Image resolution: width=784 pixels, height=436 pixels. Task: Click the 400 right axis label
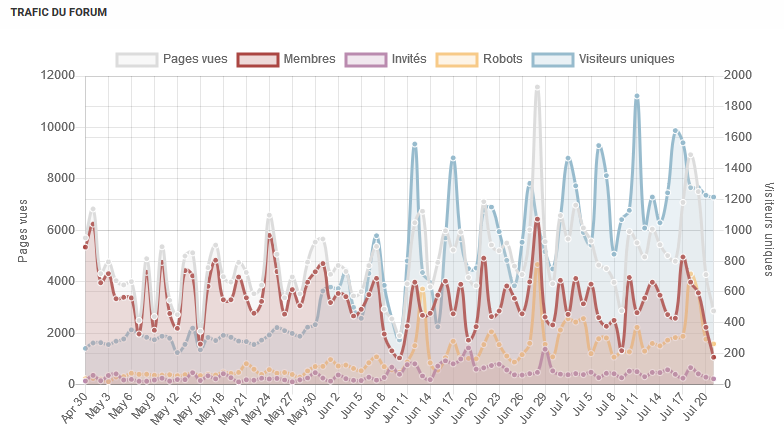click(x=734, y=322)
